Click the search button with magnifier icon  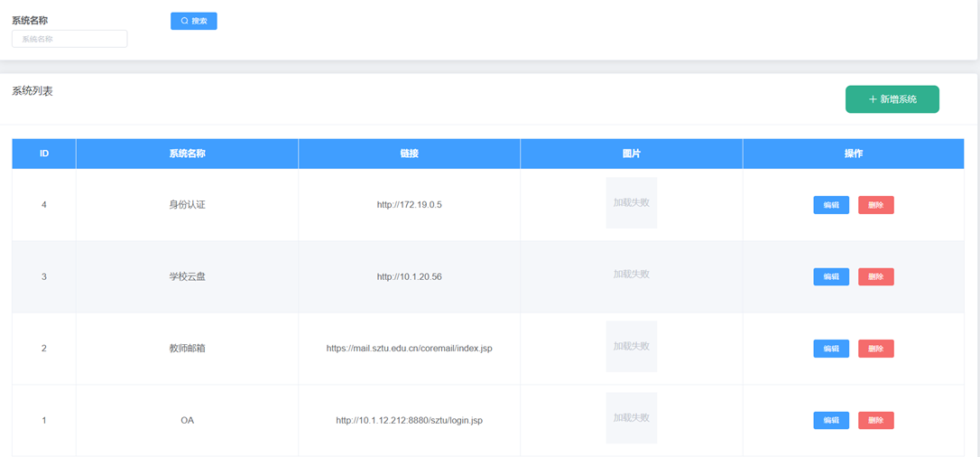coord(193,21)
